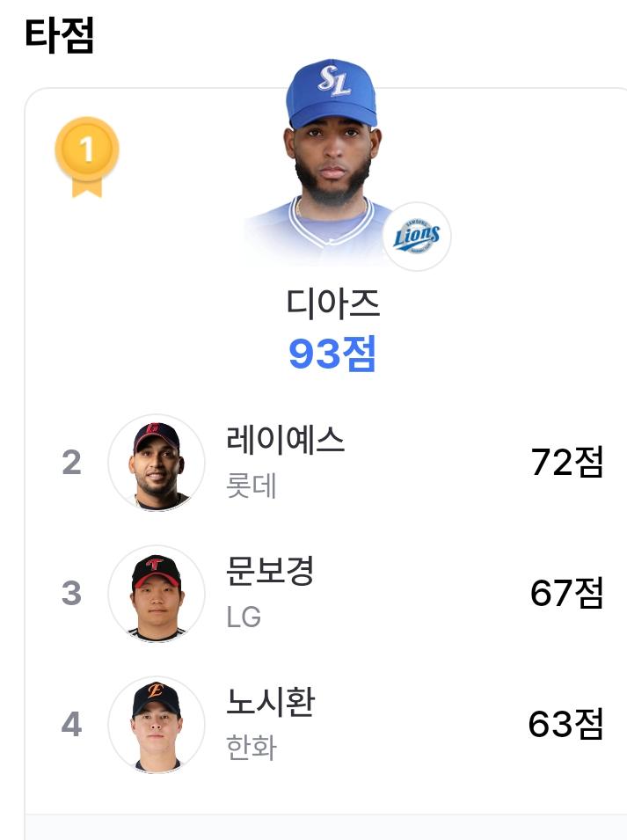Tap the 63점 score value
This screenshot has width=627, height=840.
(x=566, y=724)
